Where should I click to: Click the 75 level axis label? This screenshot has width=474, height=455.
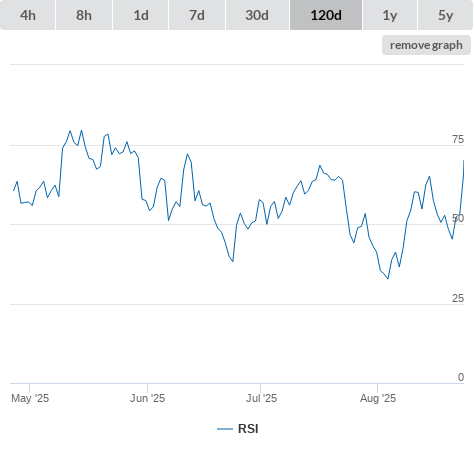[458, 139]
